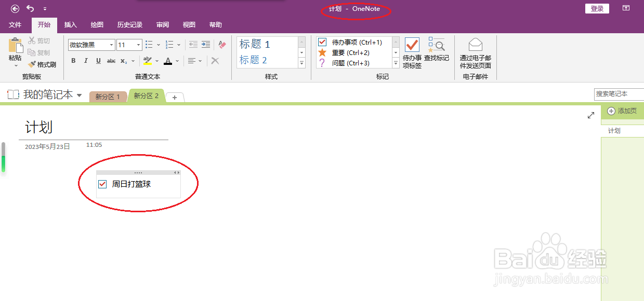Open the 审阅 ribbon tab
This screenshot has height=301, width=644.
163,25
